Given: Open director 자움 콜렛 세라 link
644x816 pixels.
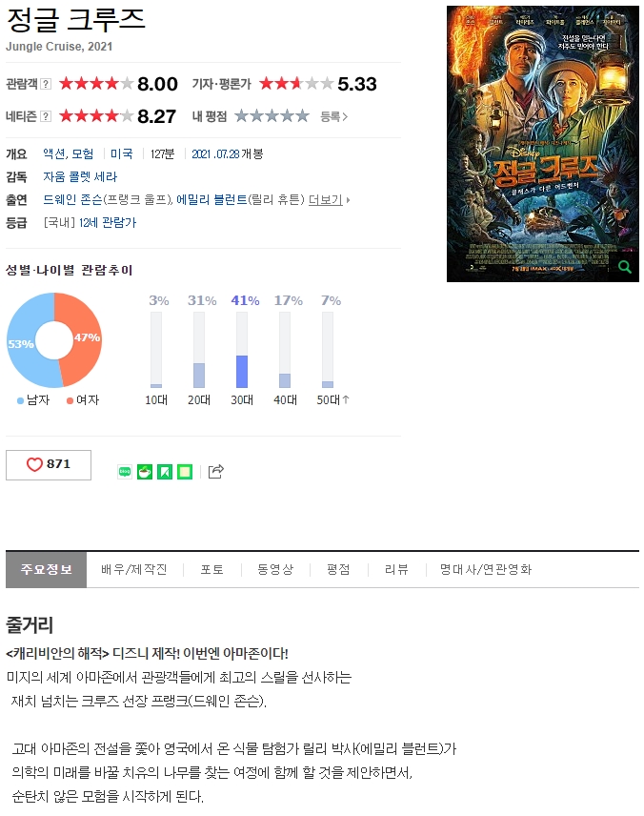Looking at the screenshot, I should click(80, 177).
